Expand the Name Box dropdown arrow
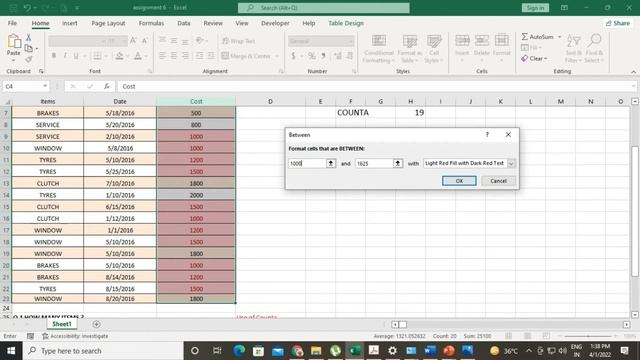 (x=45, y=86)
